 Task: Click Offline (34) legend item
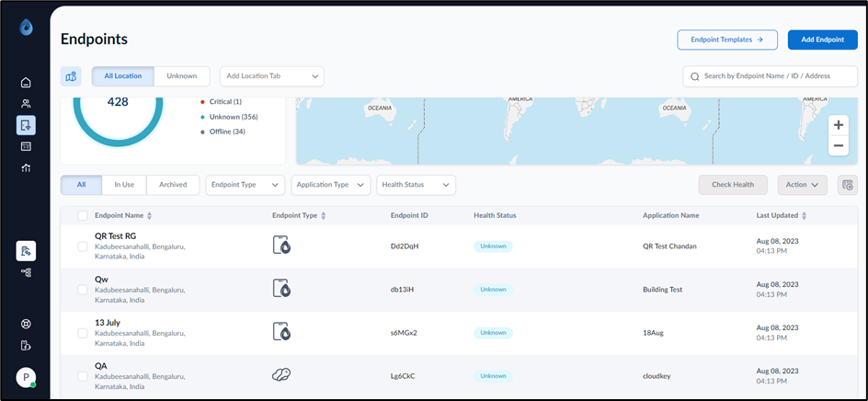tap(223, 132)
